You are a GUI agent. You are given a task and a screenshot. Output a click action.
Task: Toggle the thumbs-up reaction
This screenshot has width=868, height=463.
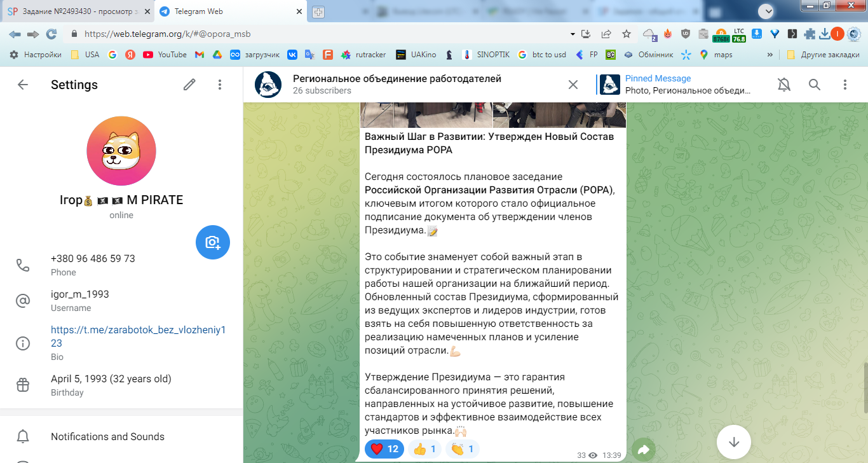tap(425, 449)
